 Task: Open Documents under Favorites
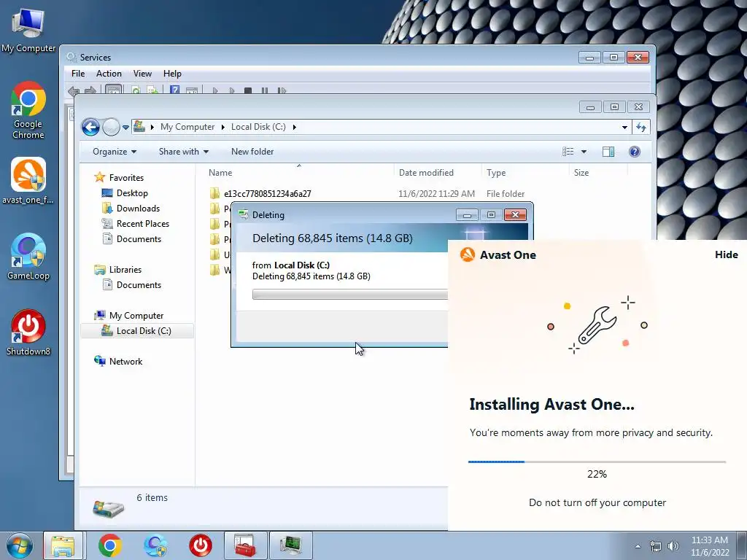[x=139, y=239]
